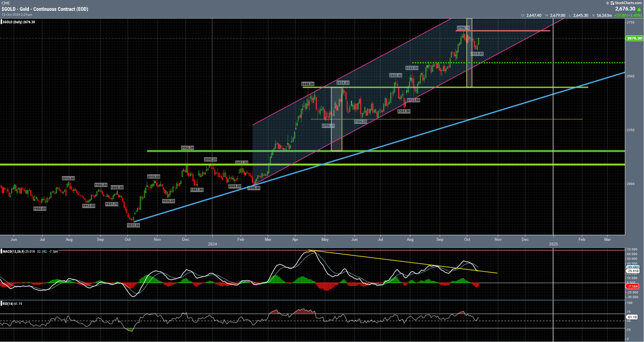Click the 2488.40 price label
Viewport: 644px width, 342px height.
coord(395,76)
